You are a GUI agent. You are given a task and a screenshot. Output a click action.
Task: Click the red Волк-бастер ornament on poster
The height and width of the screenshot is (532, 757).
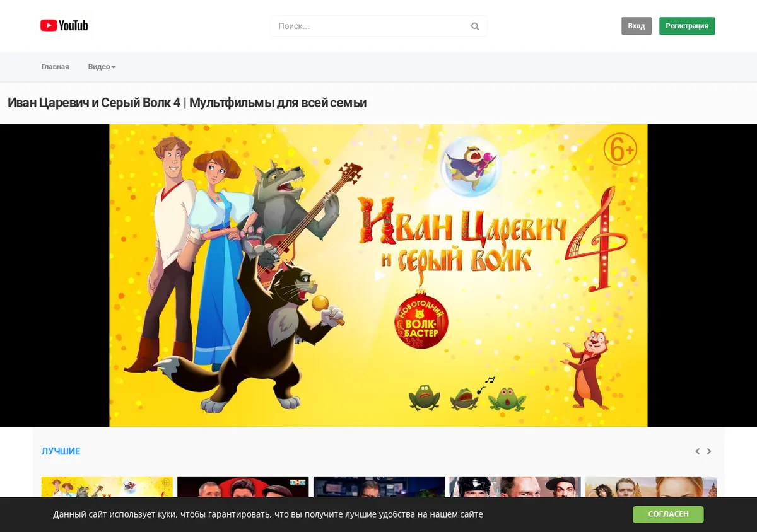421,320
